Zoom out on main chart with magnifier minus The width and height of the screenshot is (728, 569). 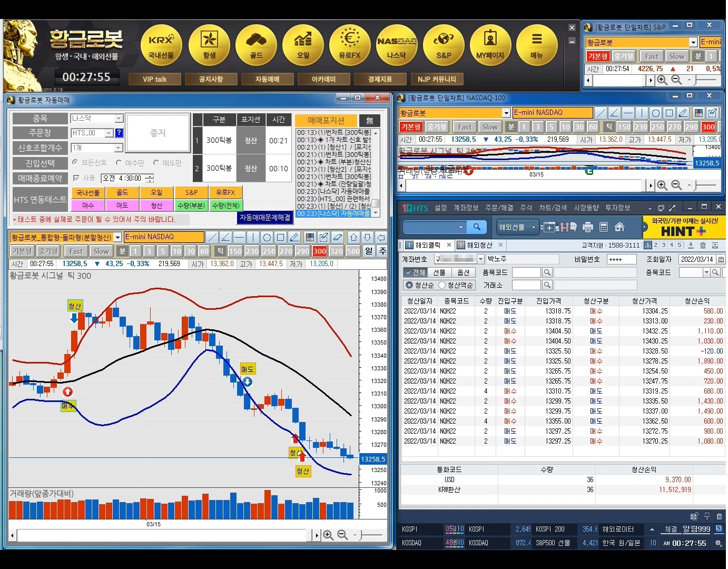click(x=342, y=535)
